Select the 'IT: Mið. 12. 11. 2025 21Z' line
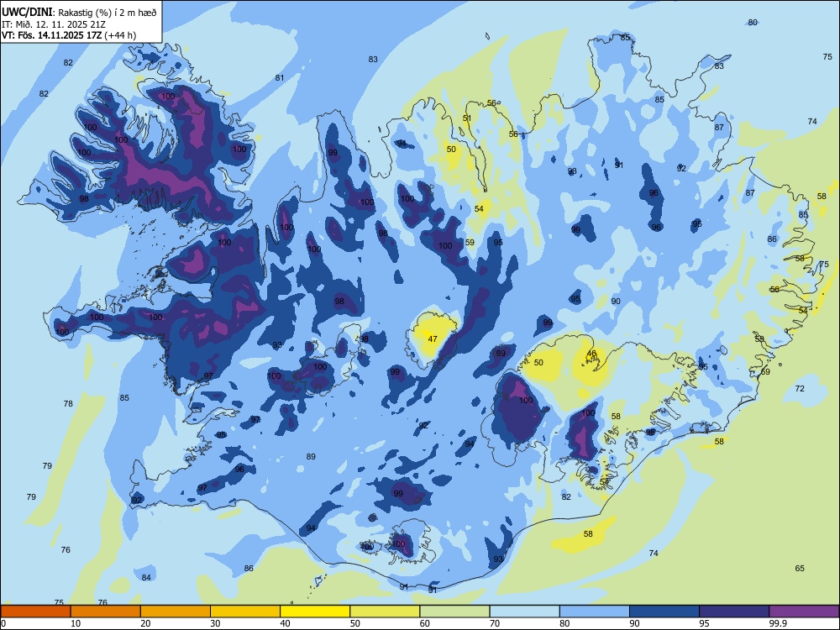 pos(52,24)
